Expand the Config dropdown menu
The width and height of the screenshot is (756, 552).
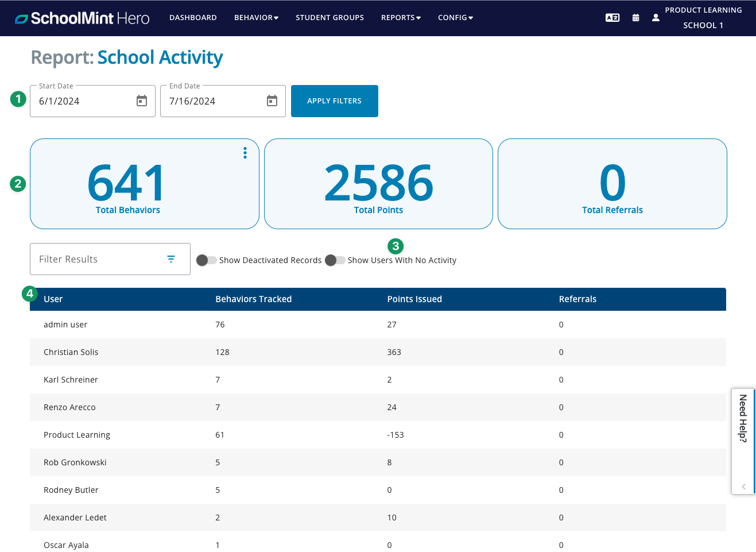pyautogui.click(x=455, y=18)
